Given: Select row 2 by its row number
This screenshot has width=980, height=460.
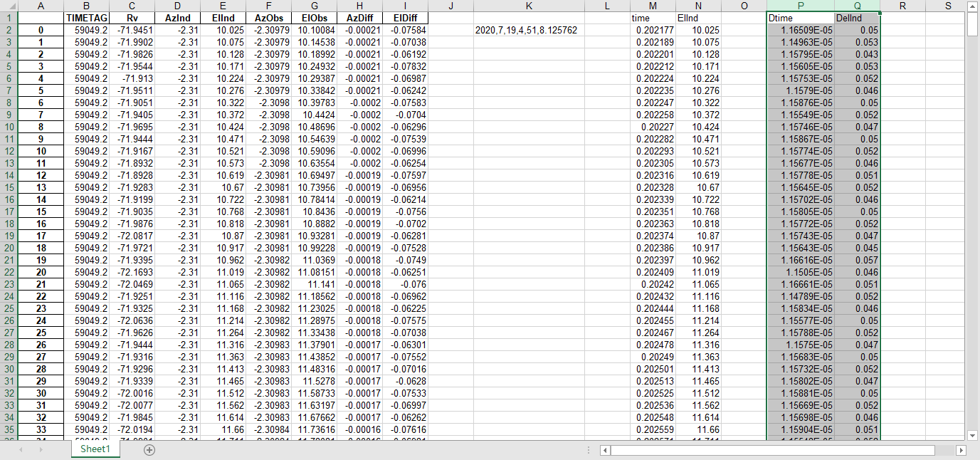Looking at the screenshot, I should pyautogui.click(x=21, y=30).
